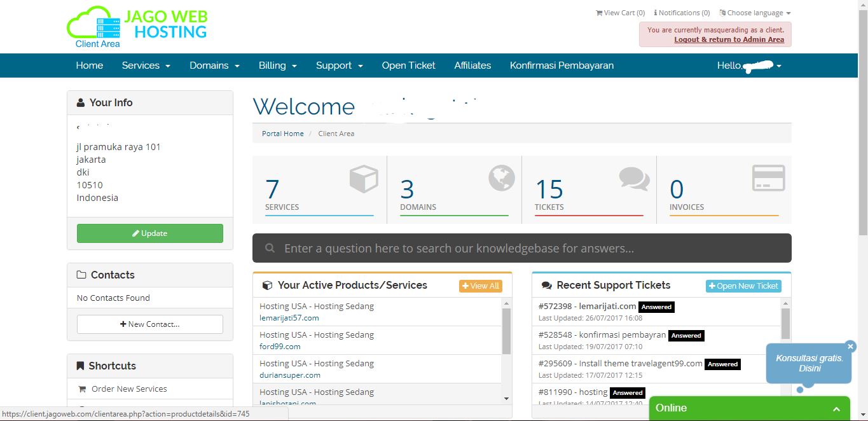The height and width of the screenshot is (421, 868).
Task: Click Logout & return to Admin Area
Action: (729, 39)
